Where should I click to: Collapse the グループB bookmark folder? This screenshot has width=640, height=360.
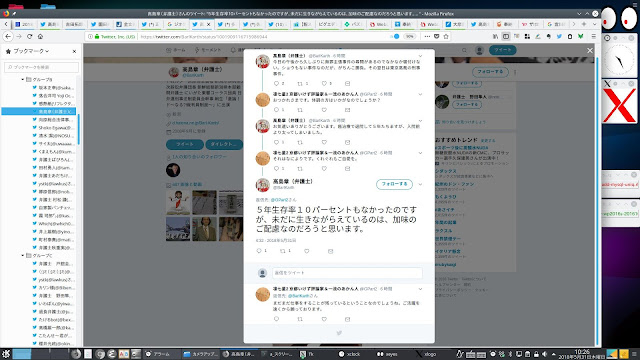pos(22,79)
